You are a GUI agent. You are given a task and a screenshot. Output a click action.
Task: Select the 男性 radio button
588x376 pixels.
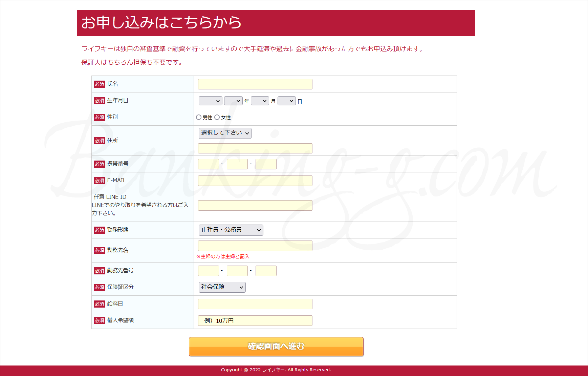coord(199,117)
